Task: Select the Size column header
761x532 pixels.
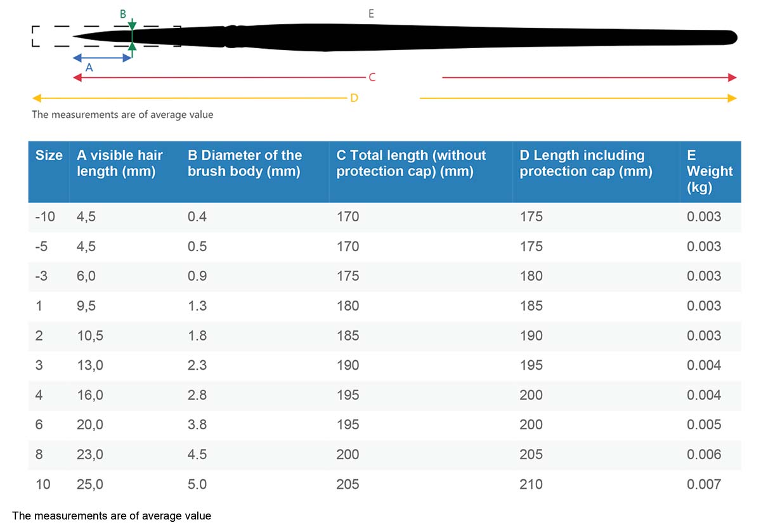Action: click(x=49, y=155)
